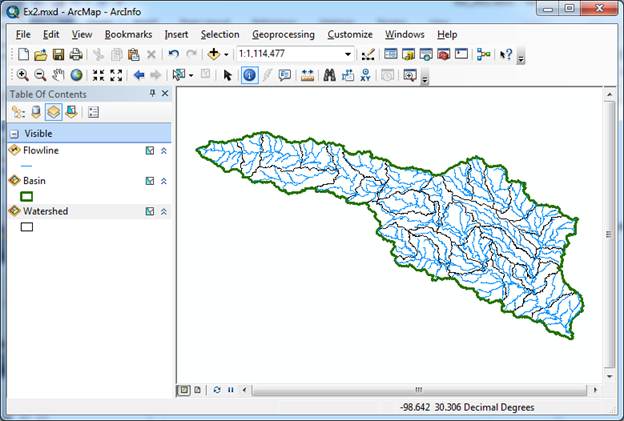This screenshot has height=421, width=624.
Task: Open the Go To XY tool
Action: 365,75
